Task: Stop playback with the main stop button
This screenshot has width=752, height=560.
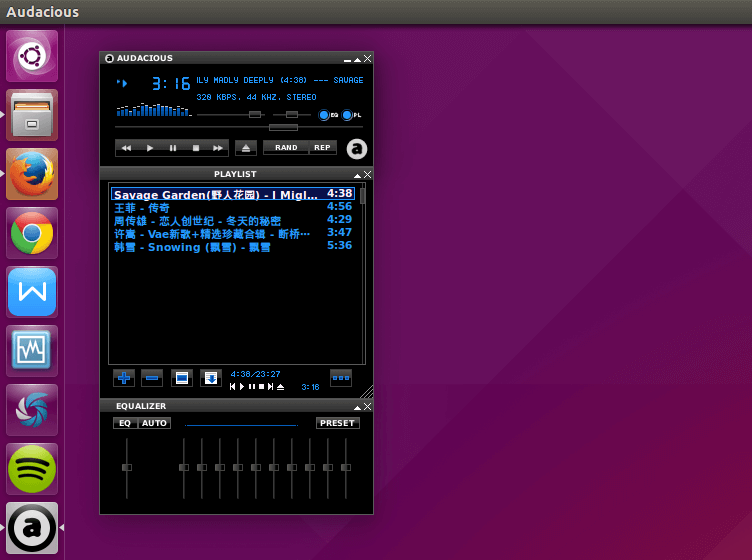Action: pos(196,148)
